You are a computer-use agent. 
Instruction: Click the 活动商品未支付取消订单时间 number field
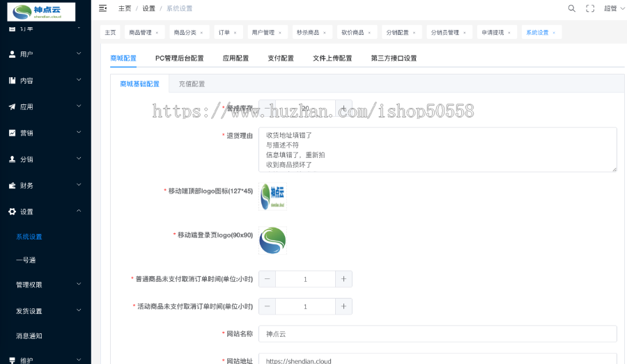(x=305, y=306)
